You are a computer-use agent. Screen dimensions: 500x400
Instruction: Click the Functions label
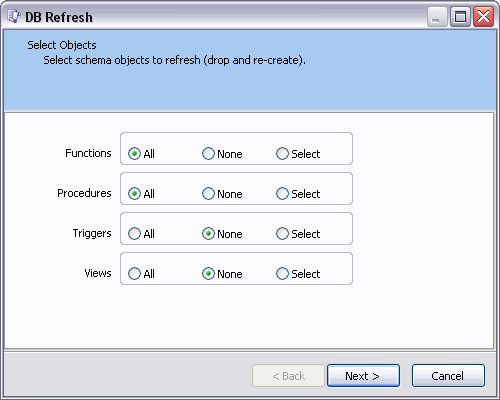88,153
